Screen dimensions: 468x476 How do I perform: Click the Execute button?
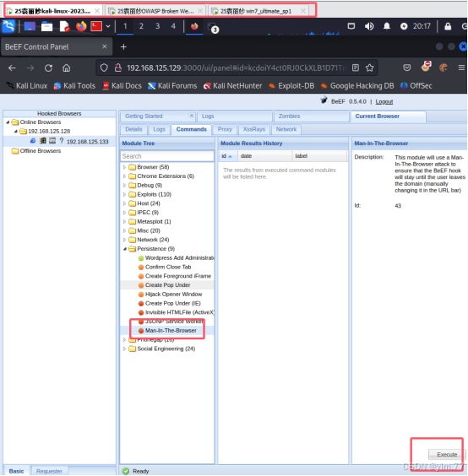(447, 454)
